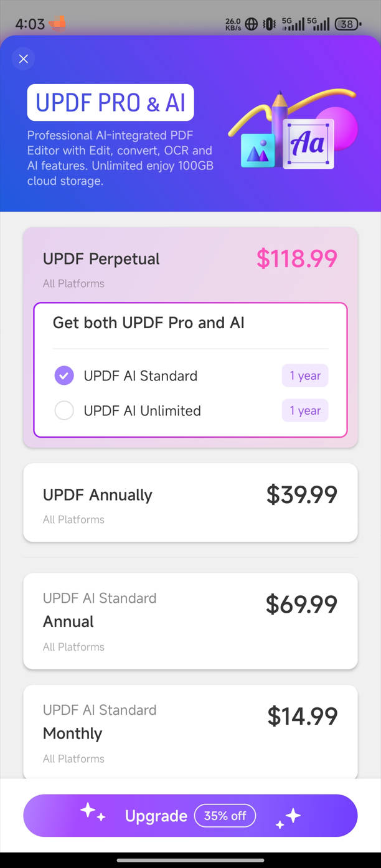Tap the Aa font illustration icon
This screenshot has width=381, height=868.
coord(308,144)
